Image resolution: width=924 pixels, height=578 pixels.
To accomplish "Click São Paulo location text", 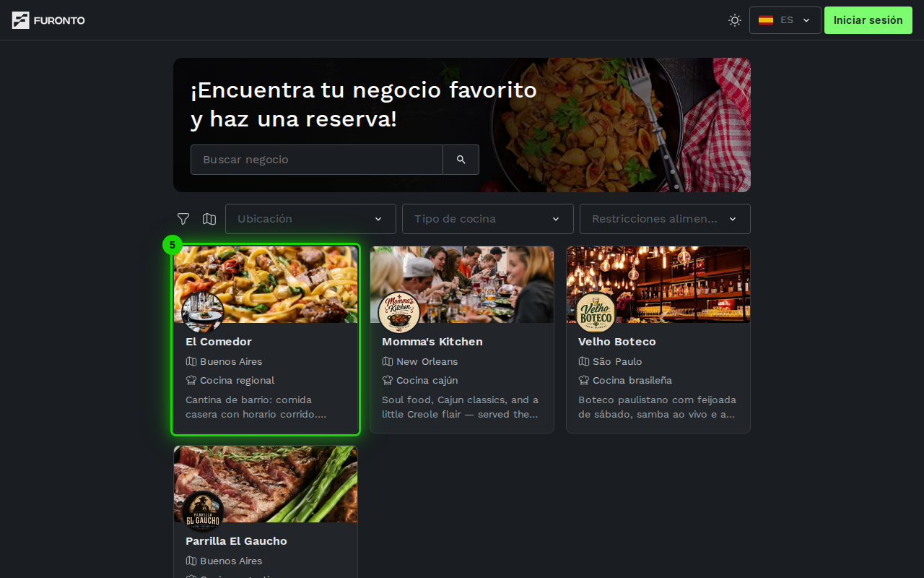I will point(617,361).
